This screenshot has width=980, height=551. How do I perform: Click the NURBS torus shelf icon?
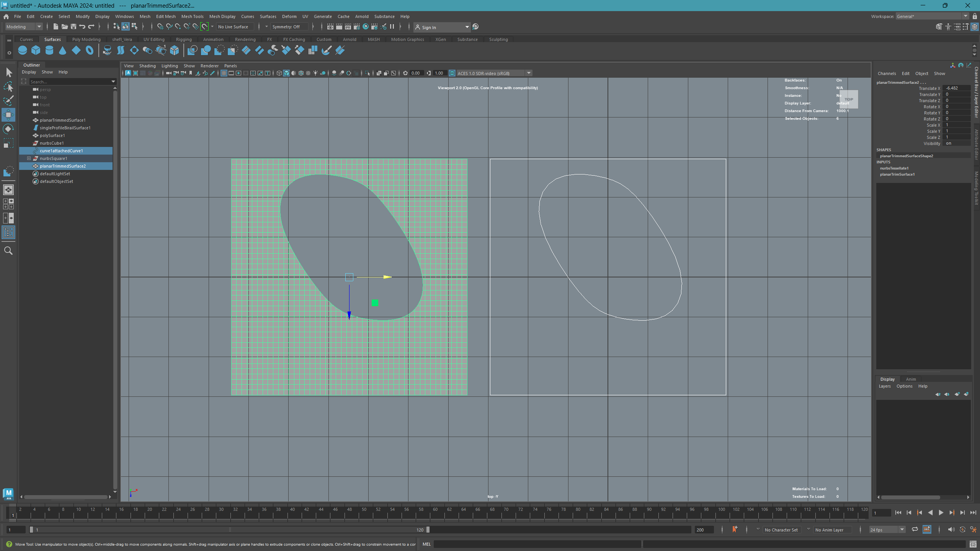pyautogui.click(x=90, y=50)
